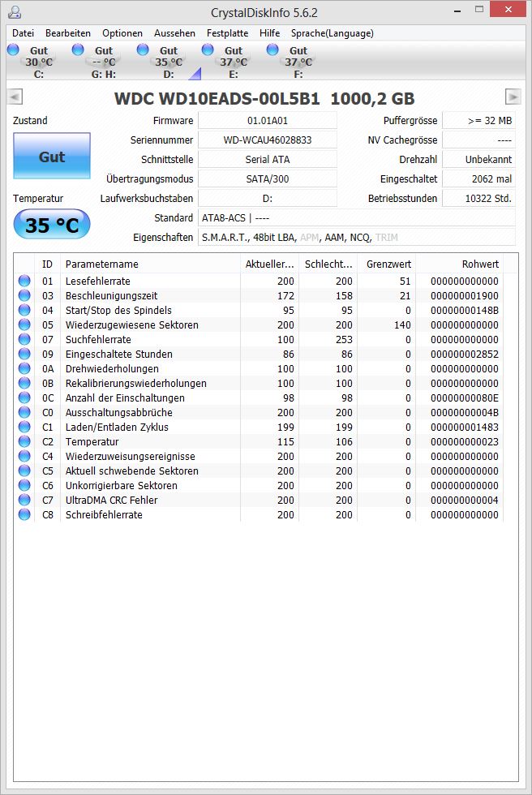Go to previous disk with left arrow
Image resolution: width=532 pixels, height=795 pixels.
click(15, 97)
